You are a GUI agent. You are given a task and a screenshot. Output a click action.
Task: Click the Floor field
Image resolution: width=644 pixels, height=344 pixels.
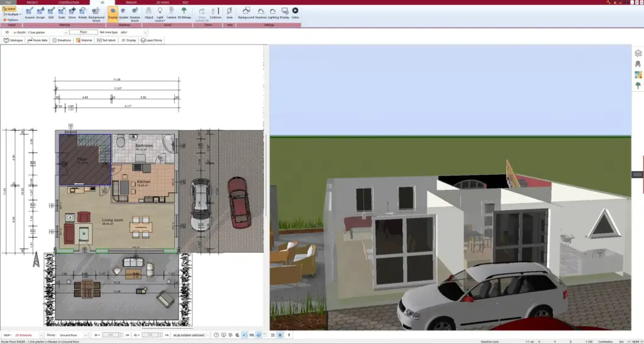[x=84, y=32]
